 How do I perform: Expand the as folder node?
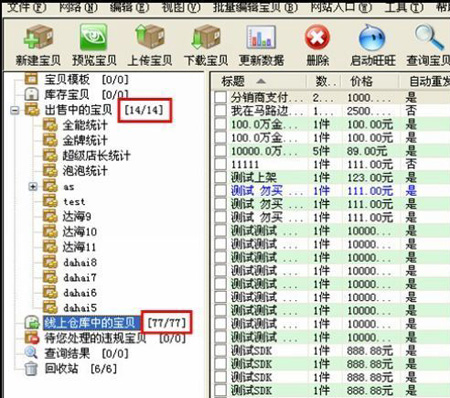pos(33,187)
